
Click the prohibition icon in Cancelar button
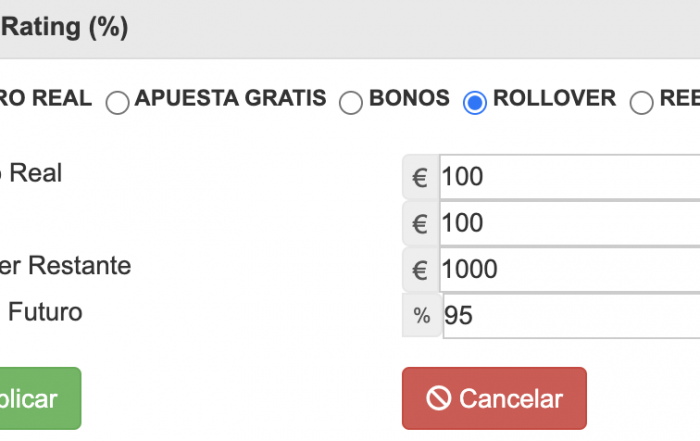click(x=438, y=398)
